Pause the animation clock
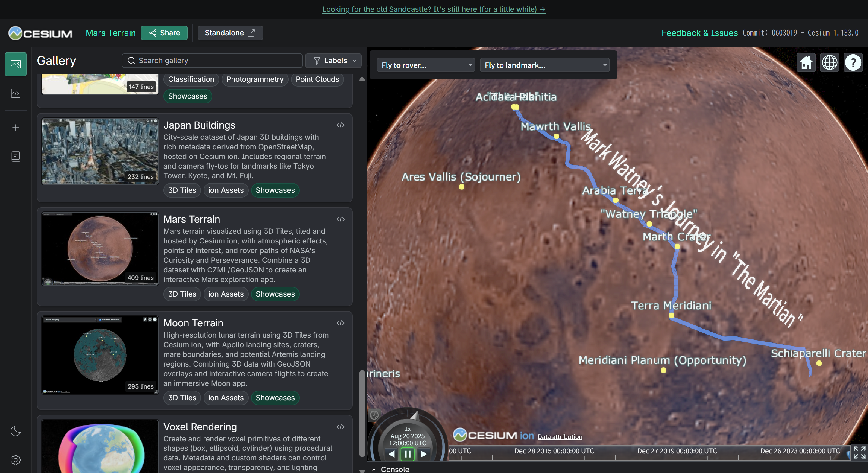This screenshot has width=868, height=473. pos(407,454)
